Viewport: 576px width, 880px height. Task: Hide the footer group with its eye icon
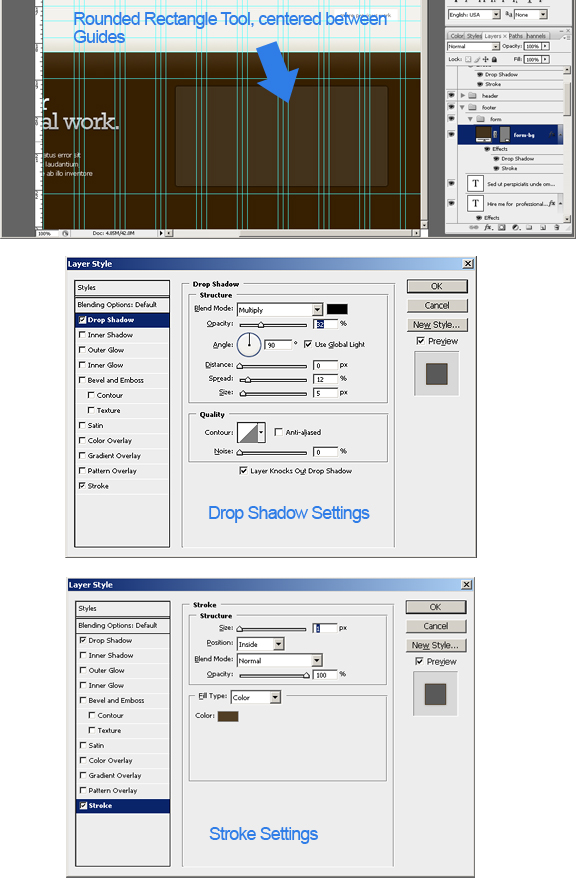tap(451, 107)
